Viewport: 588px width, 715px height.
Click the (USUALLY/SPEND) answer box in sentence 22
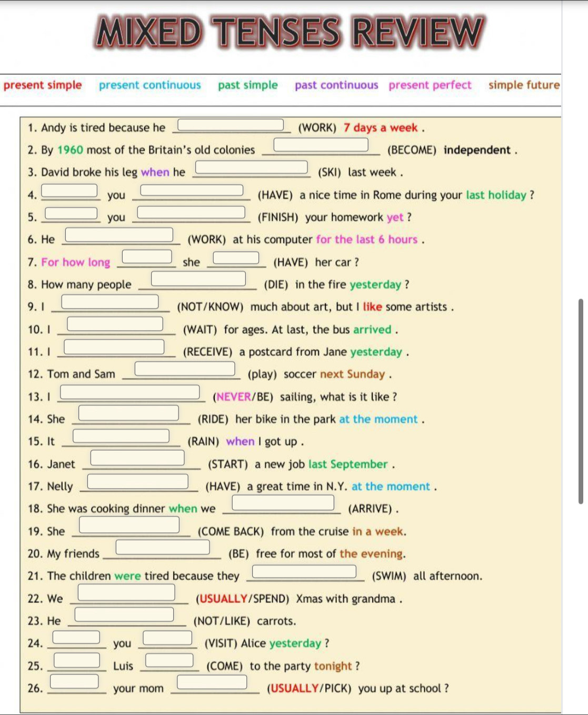pos(126,593)
